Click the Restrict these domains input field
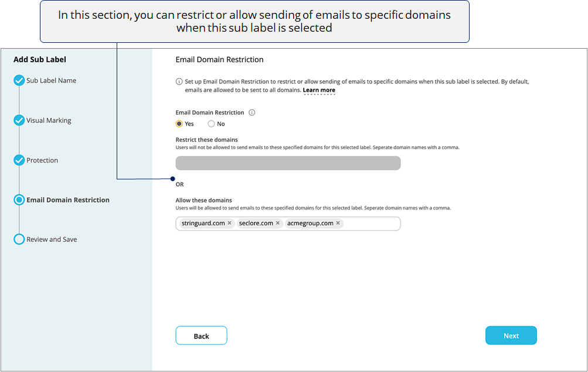Screen dimensions: 588x372 pos(288,163)
